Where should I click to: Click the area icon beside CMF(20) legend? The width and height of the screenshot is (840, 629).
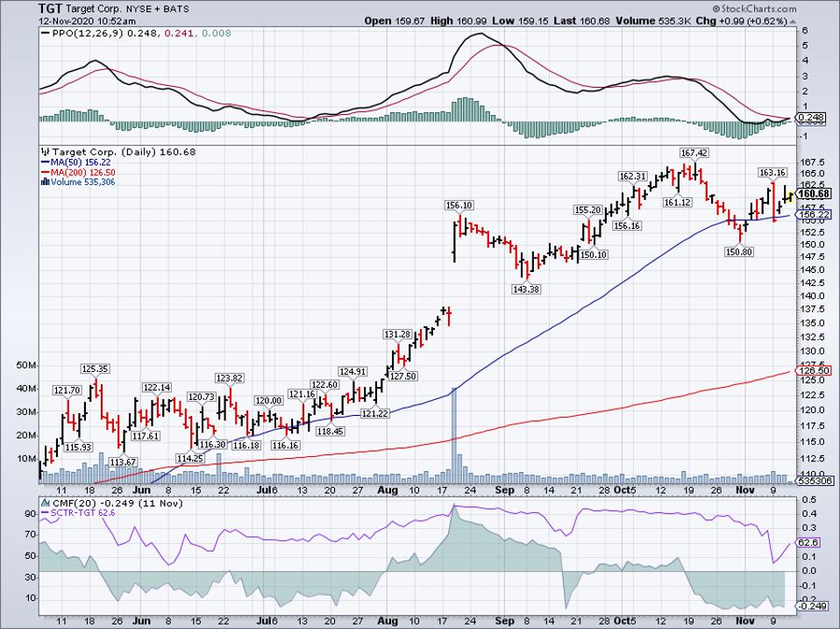coord(46,504)
